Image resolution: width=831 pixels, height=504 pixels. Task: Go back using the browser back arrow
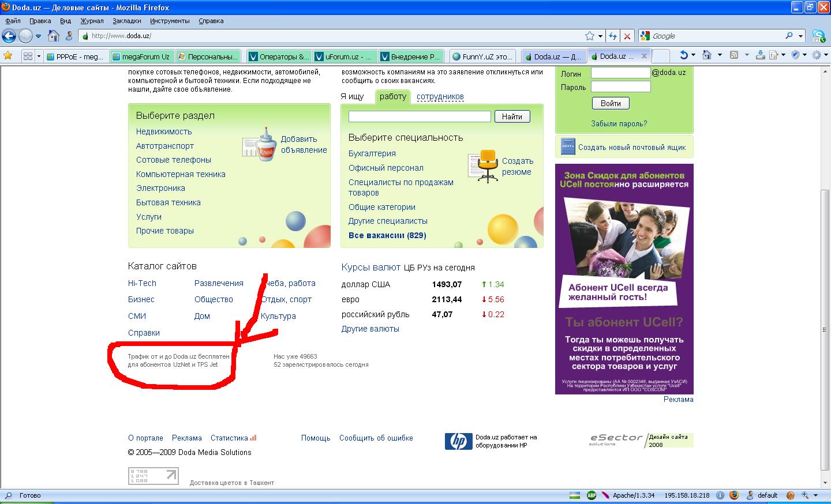(9, 36)
